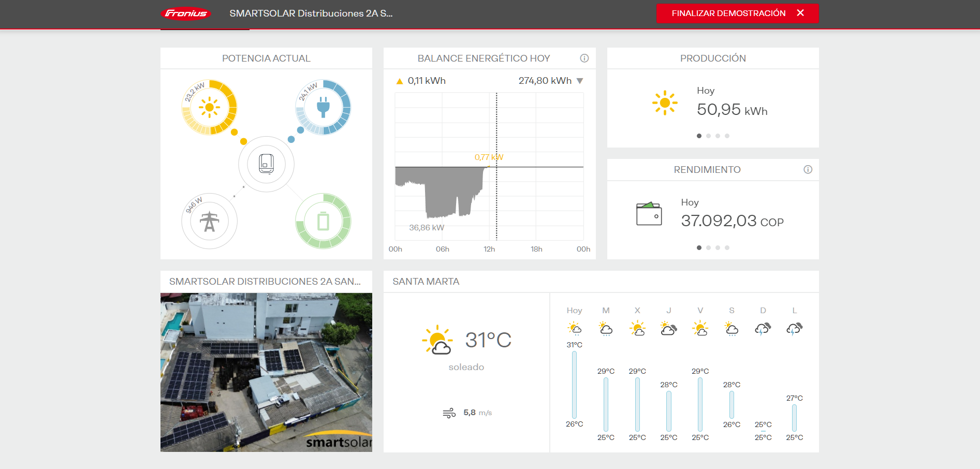Click Finalizar Demostración button
The image size is (980, 469).
(737, 13)
